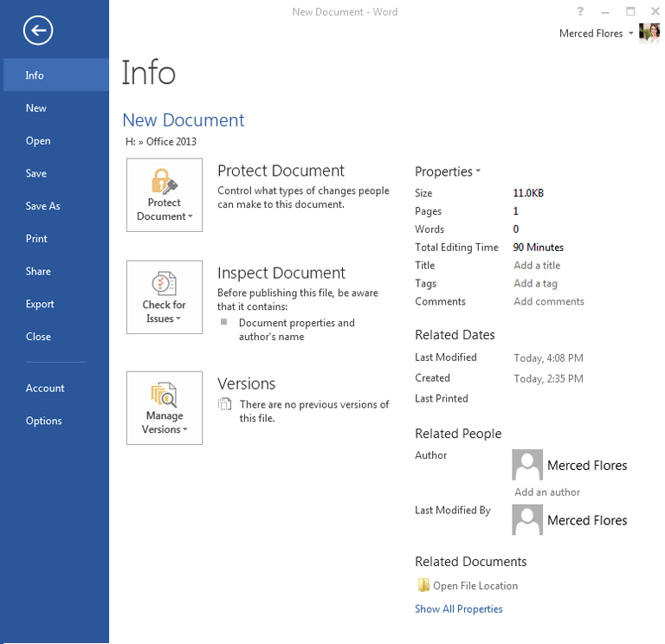The image size is (665, 644).
Task: Go to the Share menu item
Action: [x=38, y=271]
